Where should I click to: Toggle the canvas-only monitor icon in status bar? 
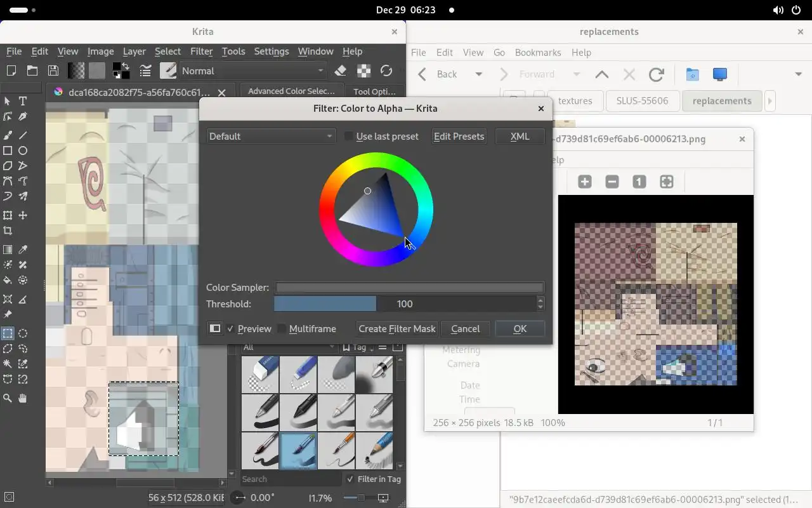pyautogui.click(x=383, y=498)
